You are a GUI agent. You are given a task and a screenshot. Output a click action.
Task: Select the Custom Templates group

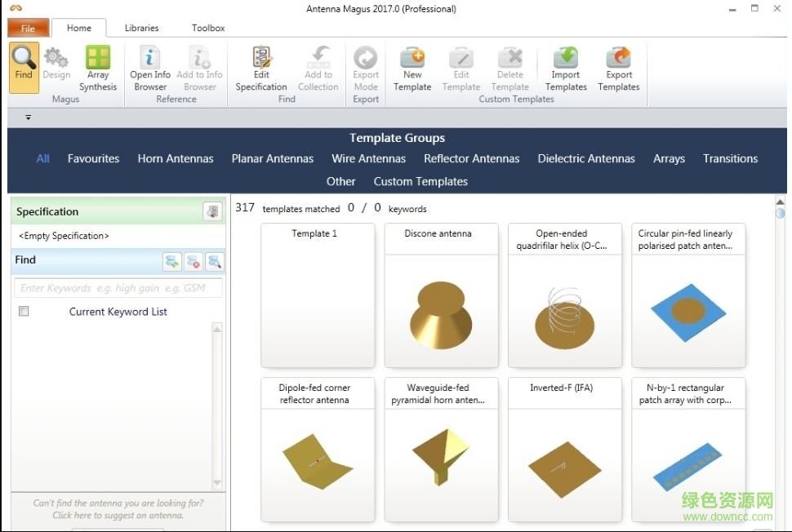tap(420, 182)
